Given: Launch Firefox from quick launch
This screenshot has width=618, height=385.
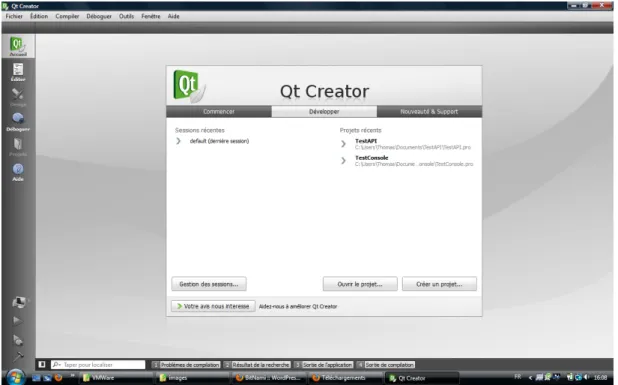Looking at the screenshot, I should [58, 378].
